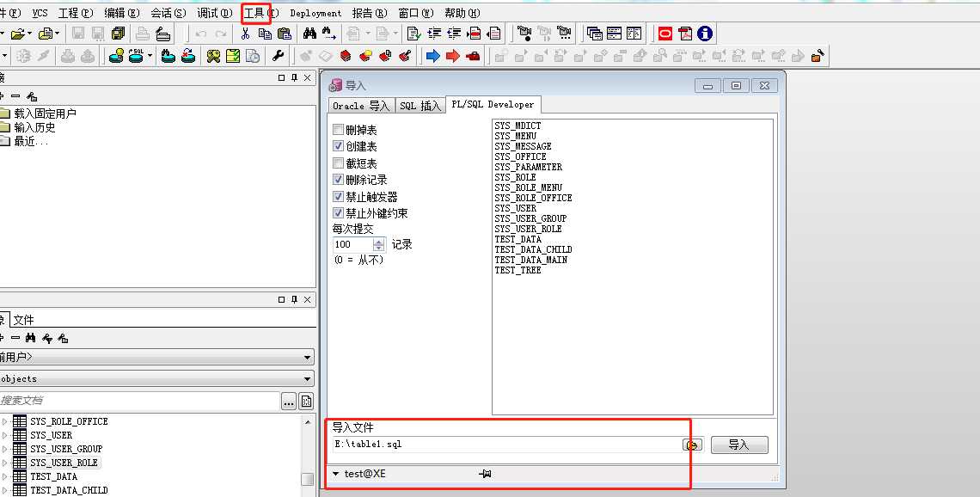Click the ... button beside search box

[288, 402]
